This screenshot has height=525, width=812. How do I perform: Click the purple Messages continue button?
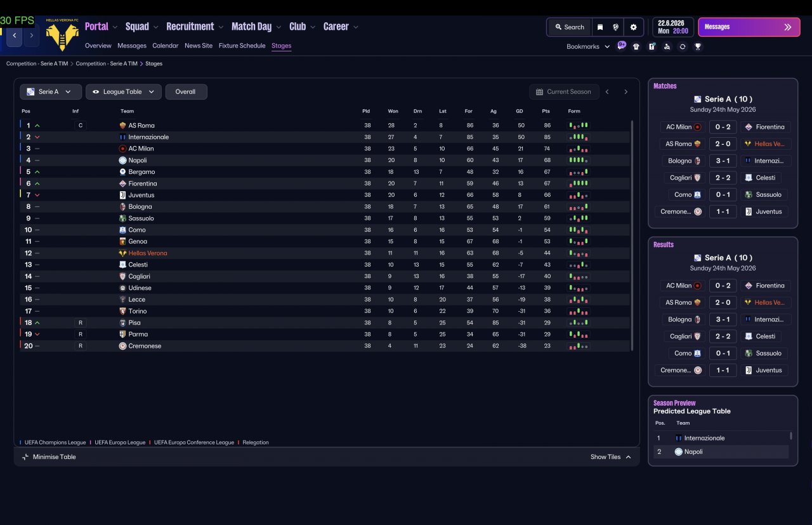click(x=749, y=27)
